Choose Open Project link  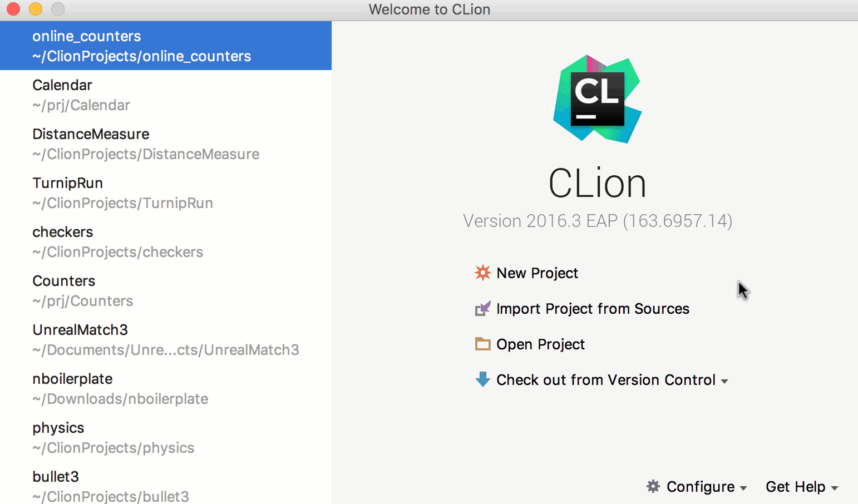pyautogui.click(x=540, y=344)
